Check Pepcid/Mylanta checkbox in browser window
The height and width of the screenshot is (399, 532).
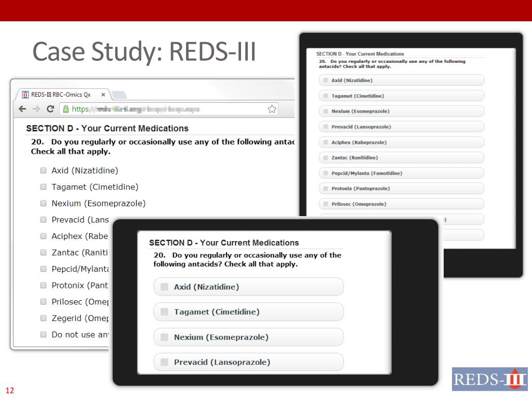(x=44, y=269)
